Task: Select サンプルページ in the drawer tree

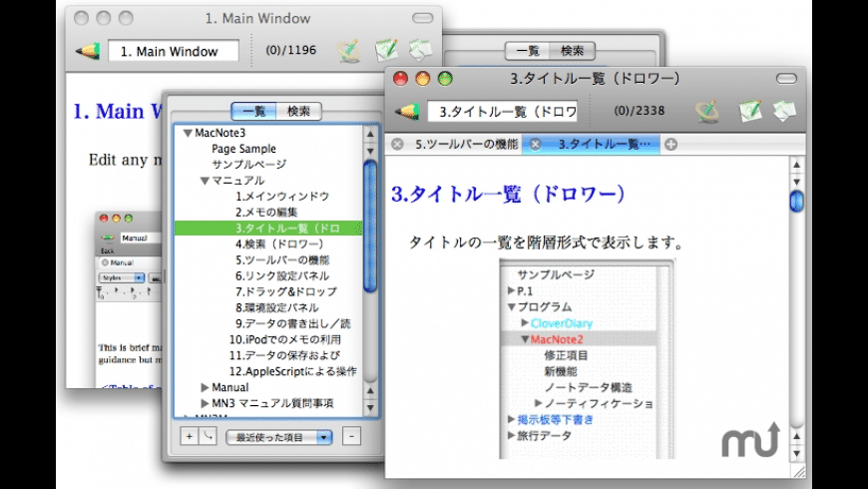Action: pyautogui.click(x=249, y=165)
